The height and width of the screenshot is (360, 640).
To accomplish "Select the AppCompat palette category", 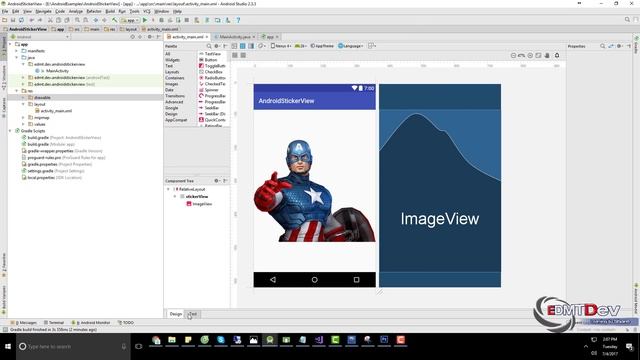I will click(176, 120).
